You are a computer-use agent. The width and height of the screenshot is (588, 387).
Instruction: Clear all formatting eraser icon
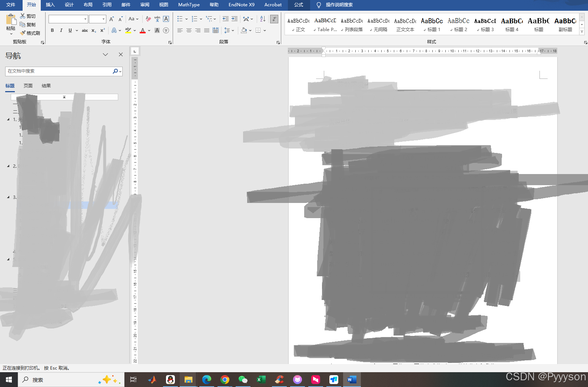148,19
